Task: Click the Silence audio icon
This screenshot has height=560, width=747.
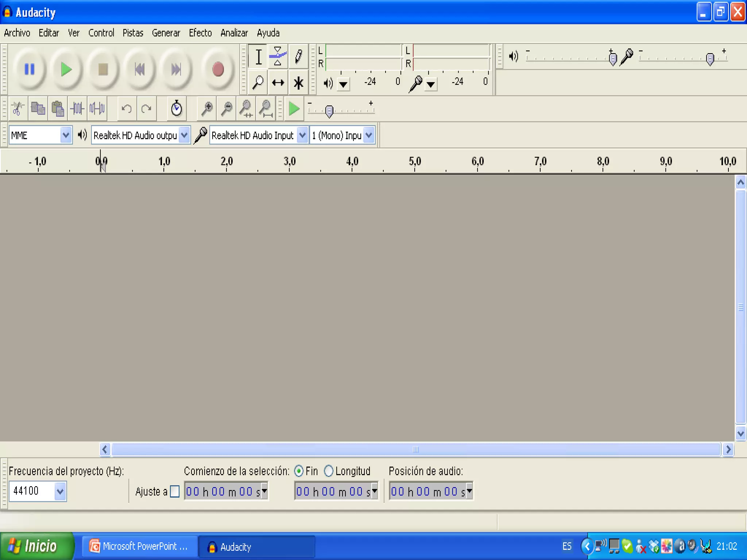Action: (97, 108)
